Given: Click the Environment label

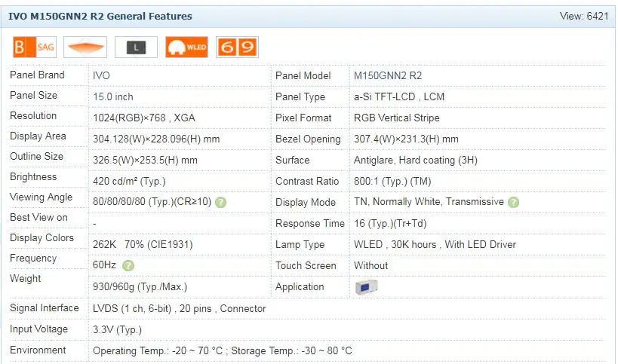Looking at the screenshot, I should point(38,350).
